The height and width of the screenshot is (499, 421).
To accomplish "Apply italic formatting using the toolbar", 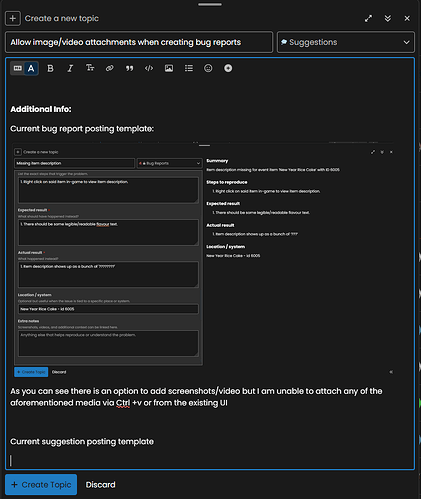I will (70, 68).
